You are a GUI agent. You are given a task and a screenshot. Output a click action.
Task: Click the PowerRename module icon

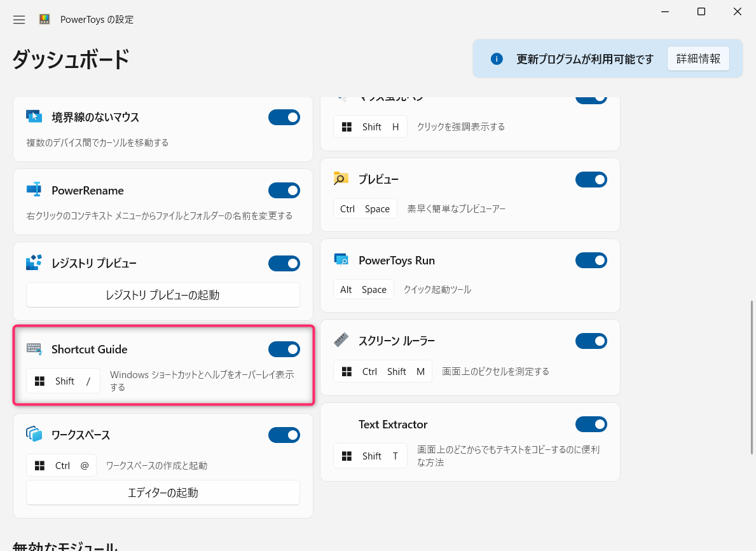pyautogui.click(x=34, y=190)
